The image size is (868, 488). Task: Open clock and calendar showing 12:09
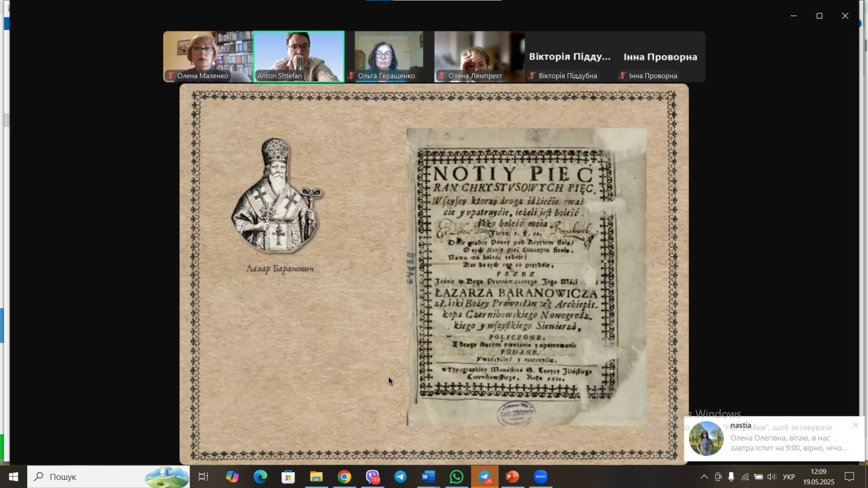tap(819, 477)
